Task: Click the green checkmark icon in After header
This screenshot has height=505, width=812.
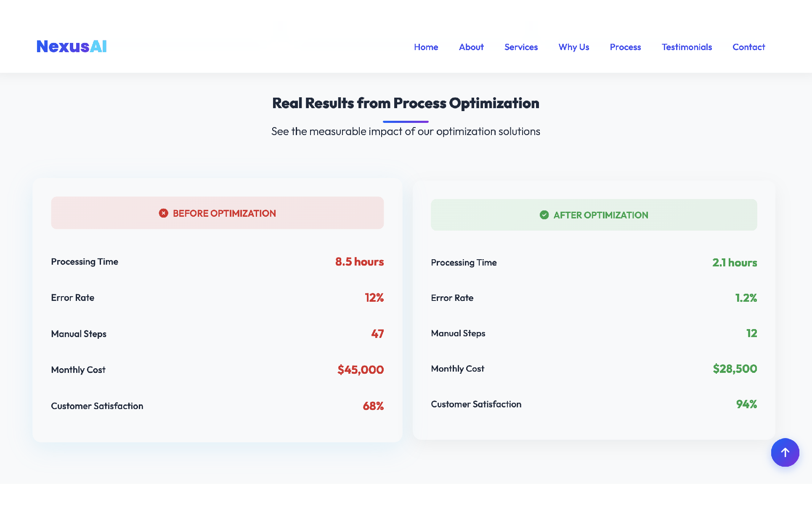Action: pos(544,215)
